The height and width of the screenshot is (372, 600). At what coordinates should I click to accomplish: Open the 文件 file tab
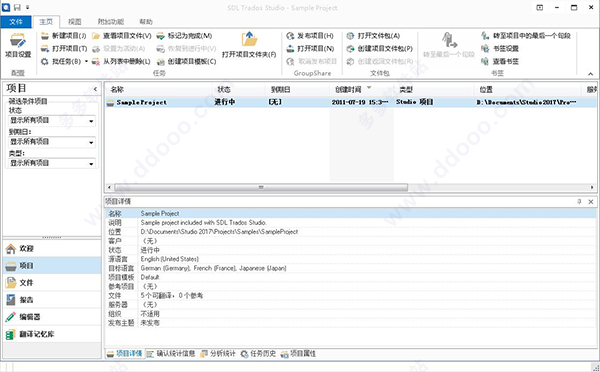(16, 22)
